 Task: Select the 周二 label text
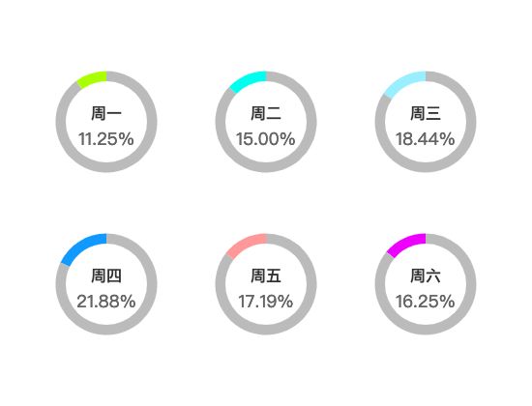(266, 113)
